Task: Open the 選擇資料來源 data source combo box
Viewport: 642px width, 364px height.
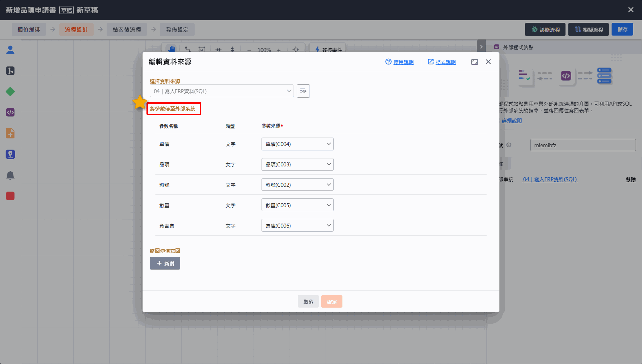Action: (x=221, y=91)
